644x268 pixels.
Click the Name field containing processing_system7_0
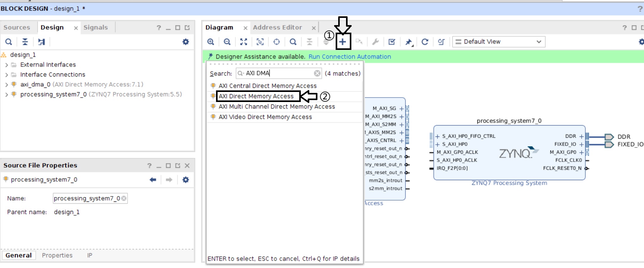[x=90, y=198]
